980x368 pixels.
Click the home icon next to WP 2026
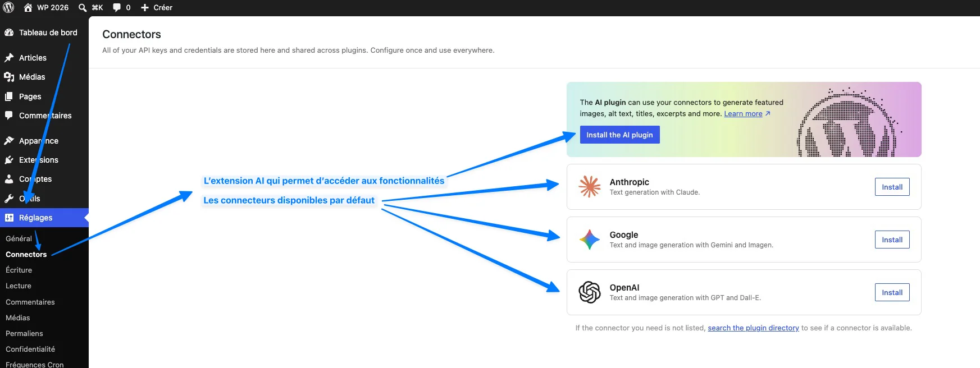[28, 7]
